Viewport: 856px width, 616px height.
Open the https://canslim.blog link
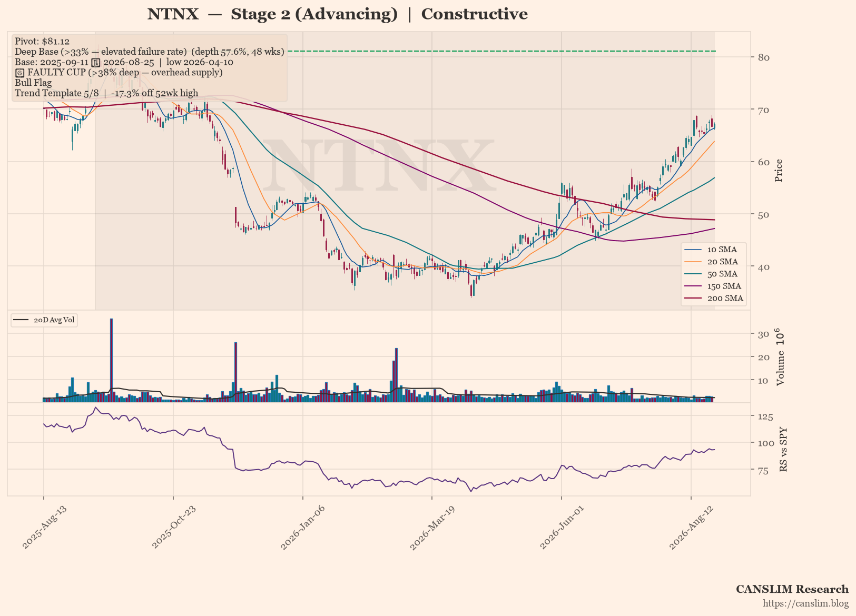(806, 603)
